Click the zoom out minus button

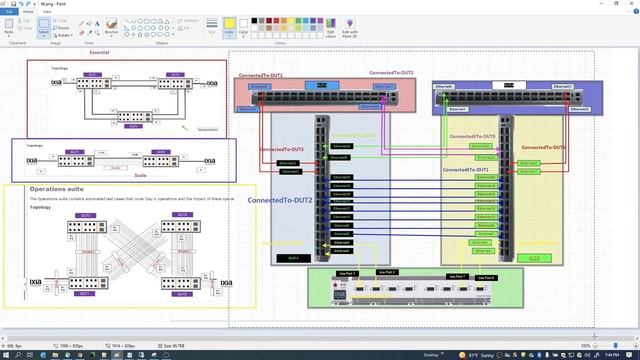coord(595,346)
